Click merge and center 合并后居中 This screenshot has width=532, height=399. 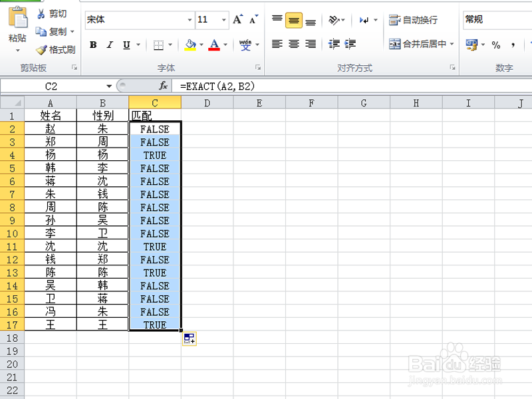click(418, 44)
